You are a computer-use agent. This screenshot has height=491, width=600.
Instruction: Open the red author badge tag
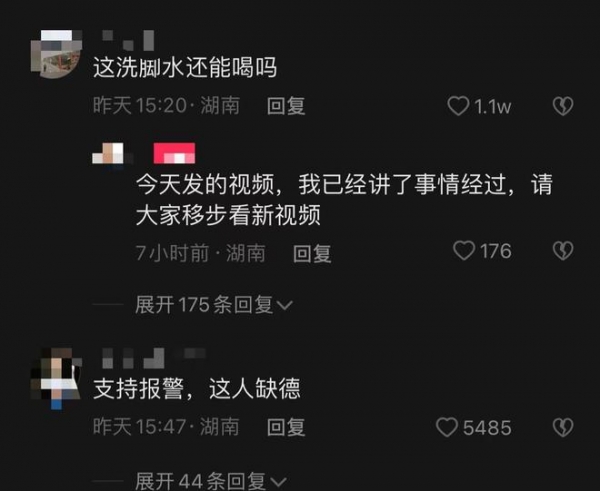click(174, 153)
